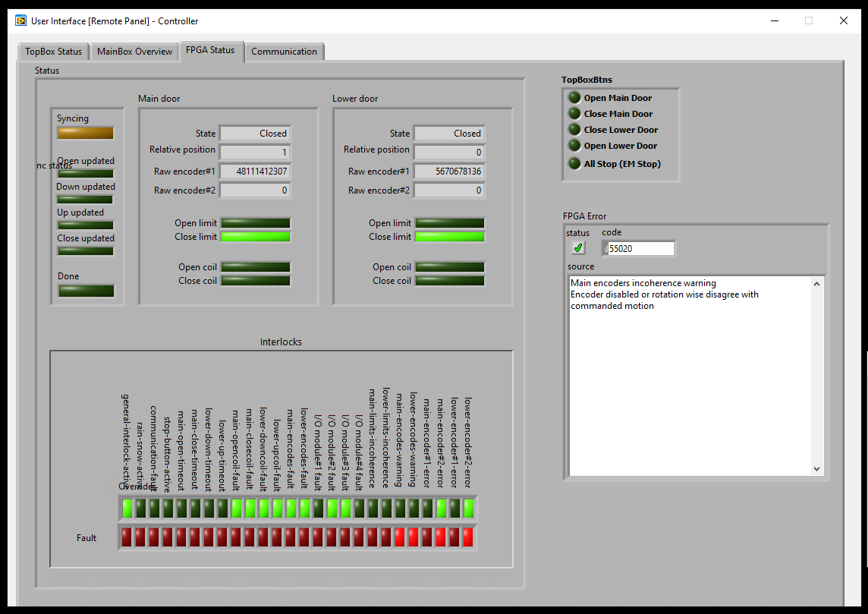
Task: Click the Fault LED for communication-fault
Action: tap(154, 537)
